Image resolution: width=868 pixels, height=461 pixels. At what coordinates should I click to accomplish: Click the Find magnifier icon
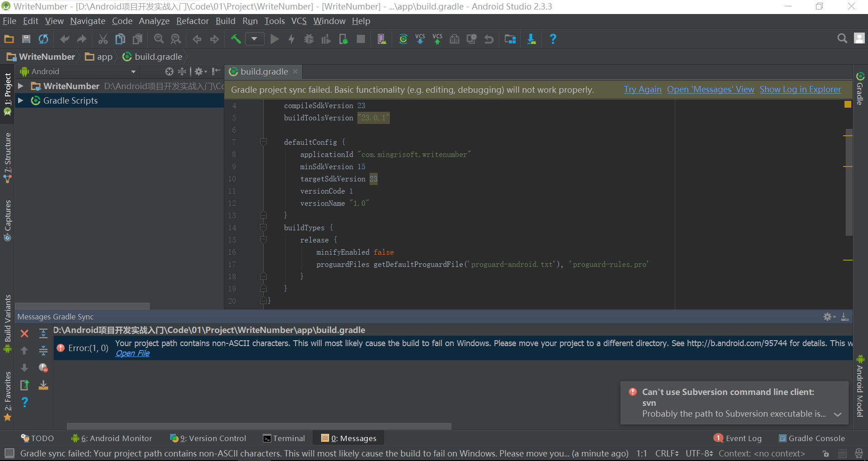point(159,39)
